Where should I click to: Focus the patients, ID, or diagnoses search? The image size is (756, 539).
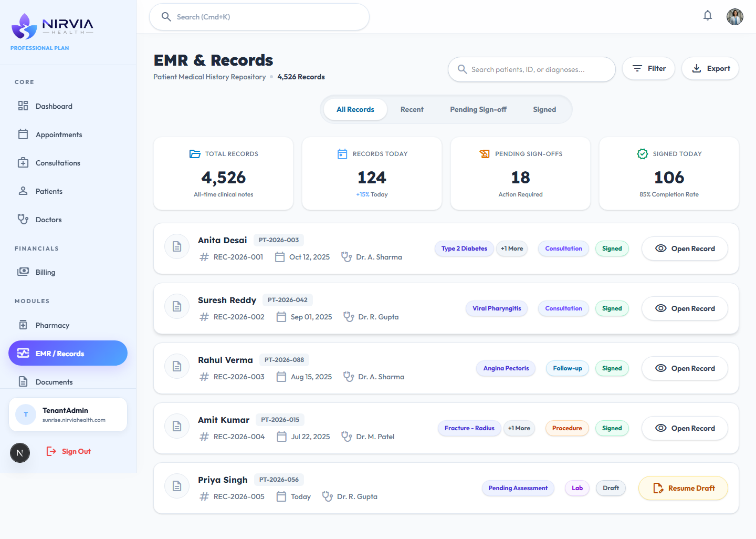[532, 69]
